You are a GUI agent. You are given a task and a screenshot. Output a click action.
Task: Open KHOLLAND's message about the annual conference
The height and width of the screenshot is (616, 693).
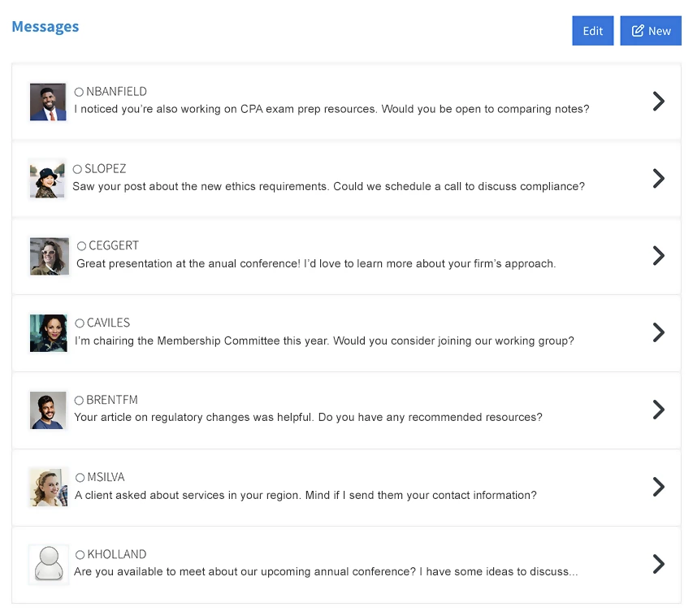(325, 571)
